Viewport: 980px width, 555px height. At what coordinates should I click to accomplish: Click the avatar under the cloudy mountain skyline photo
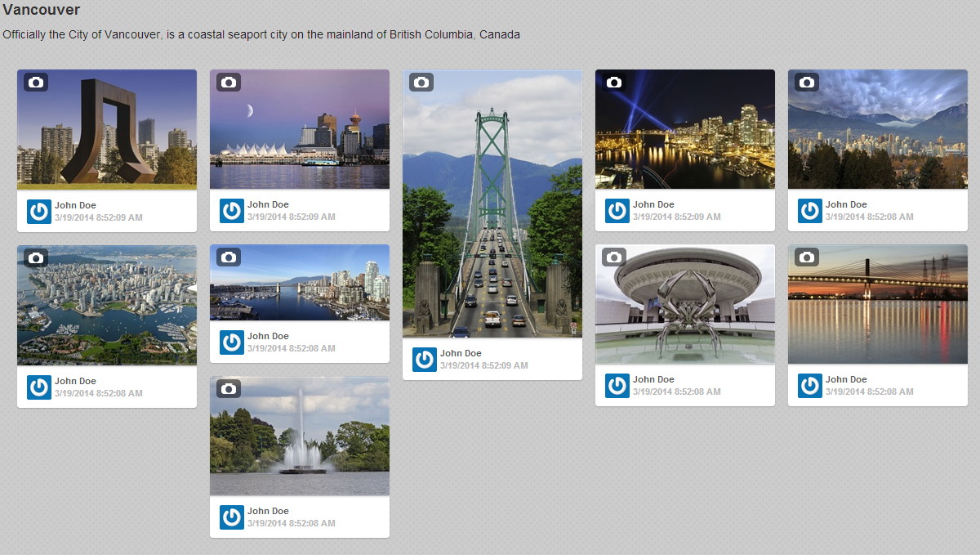[810, 211]
